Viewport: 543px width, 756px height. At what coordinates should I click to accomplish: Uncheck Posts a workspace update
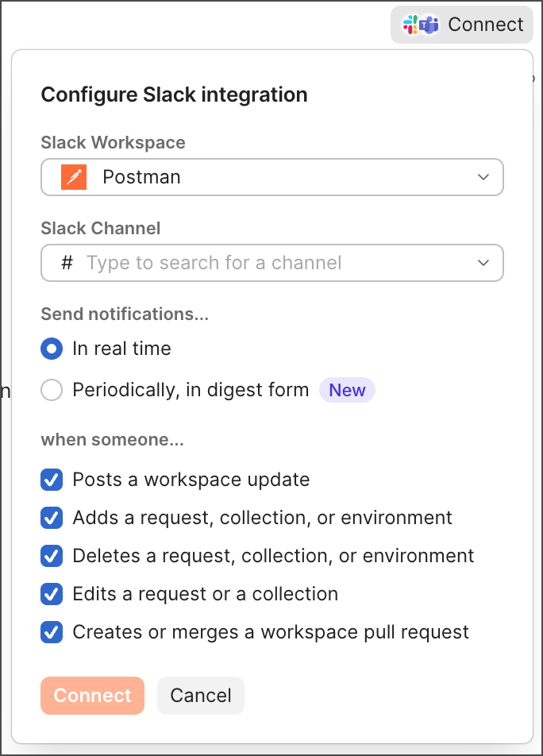[52, 480]
